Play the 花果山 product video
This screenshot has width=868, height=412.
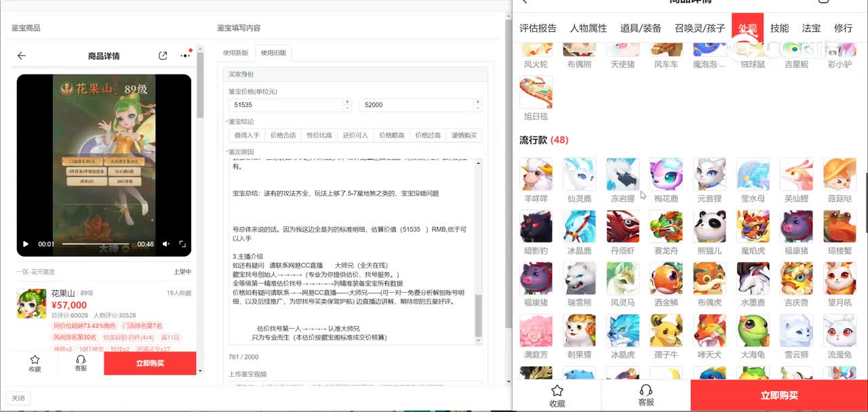click(x=26, y=244)
